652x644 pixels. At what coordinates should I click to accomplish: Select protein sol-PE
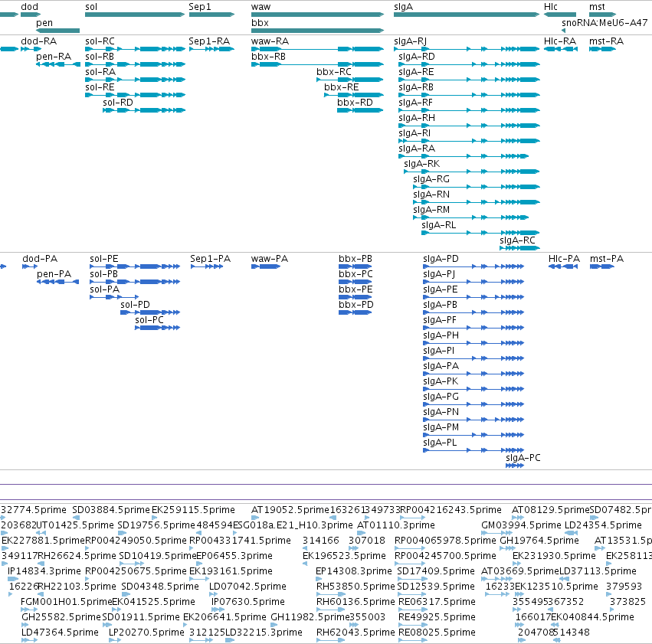pyautogui.click(x=104, y=259)
